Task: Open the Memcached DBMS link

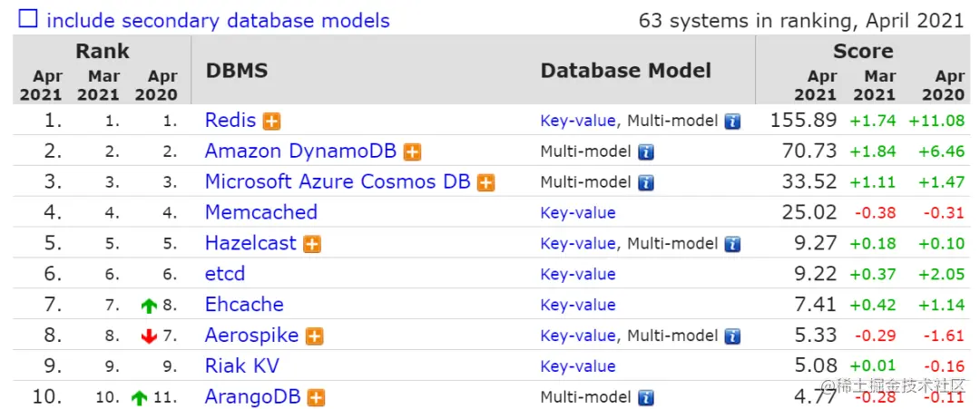Action: tap(260, 212)
